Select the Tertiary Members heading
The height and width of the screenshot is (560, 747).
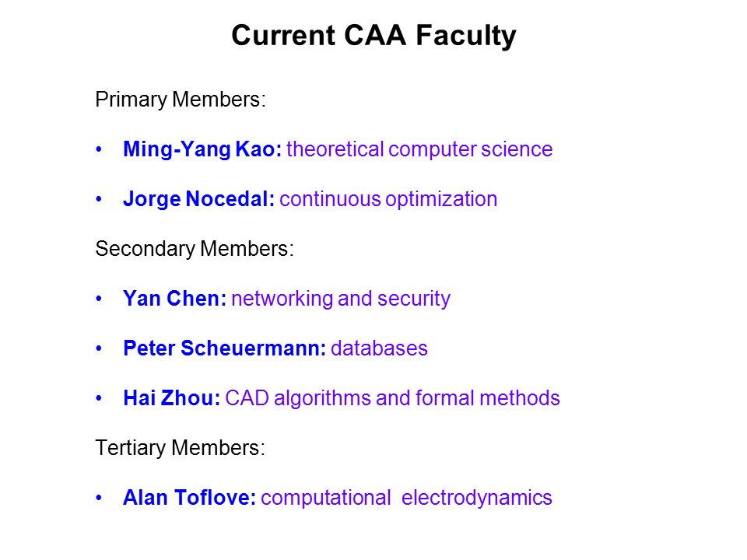pos(180,448)
